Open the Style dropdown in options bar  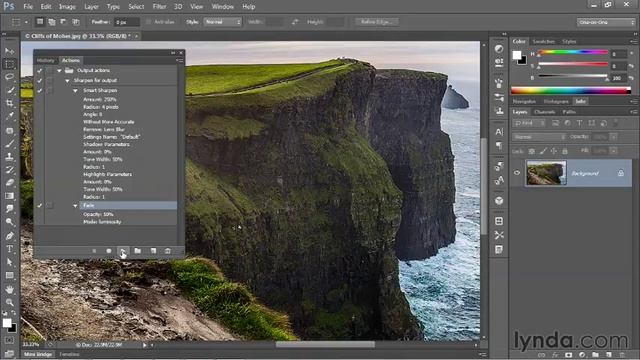pyautogui.click(x=222, y=22)
